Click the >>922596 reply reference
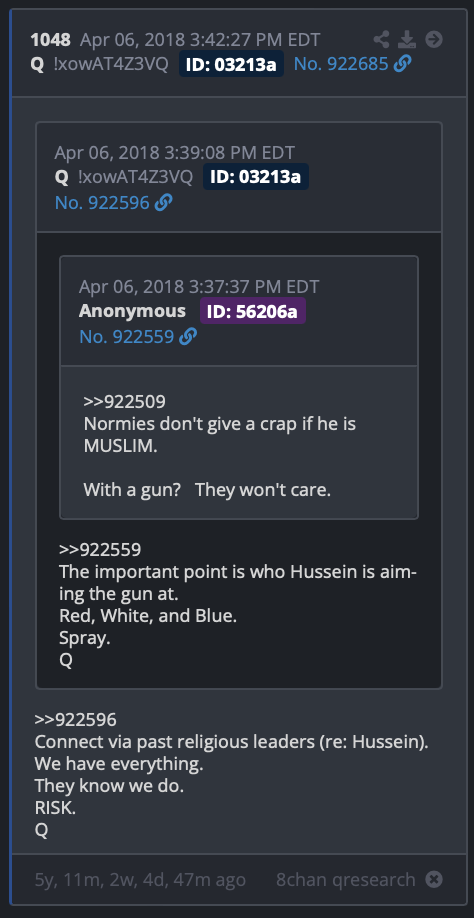The width and height of the screenshot is (474, 918). [x=75, y=720]
